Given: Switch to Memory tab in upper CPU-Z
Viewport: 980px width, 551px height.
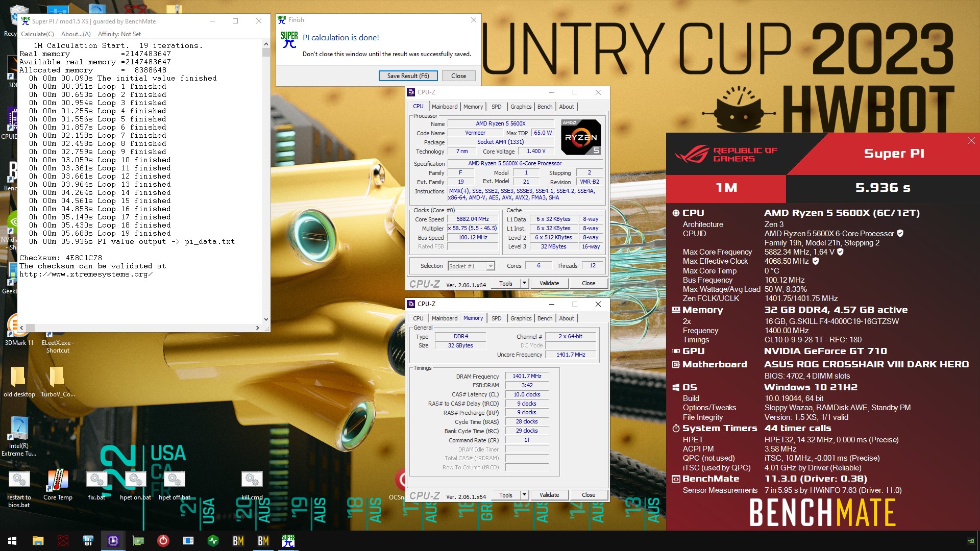Looking at the screenshot, I should click(x=473, y=107).
